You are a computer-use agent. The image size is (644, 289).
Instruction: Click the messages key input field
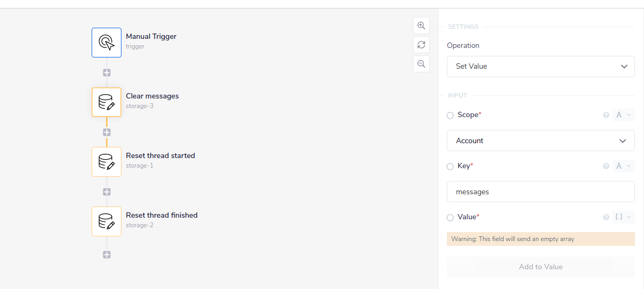(541, 192)
